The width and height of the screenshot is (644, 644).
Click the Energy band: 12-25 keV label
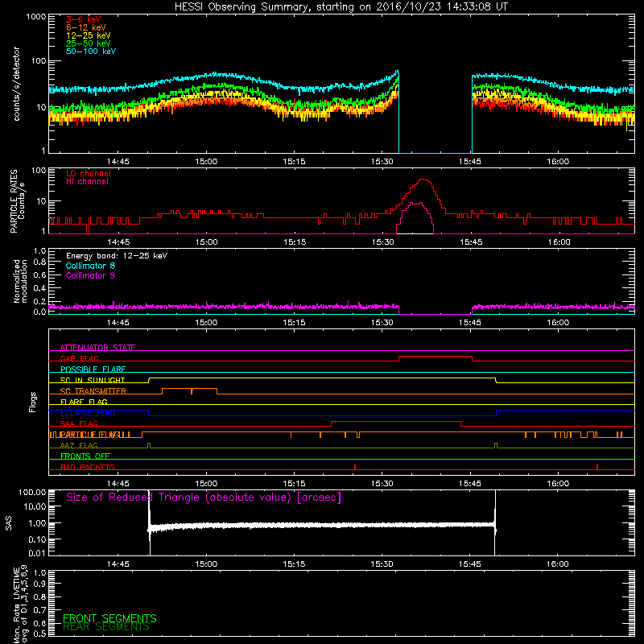117,256
